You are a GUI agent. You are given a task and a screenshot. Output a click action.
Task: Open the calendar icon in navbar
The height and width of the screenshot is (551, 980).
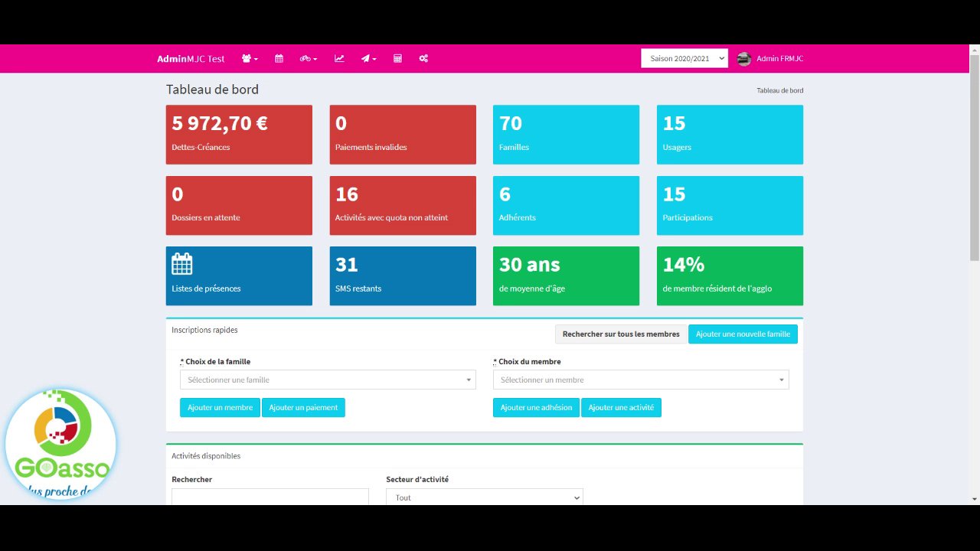point(279,59)
